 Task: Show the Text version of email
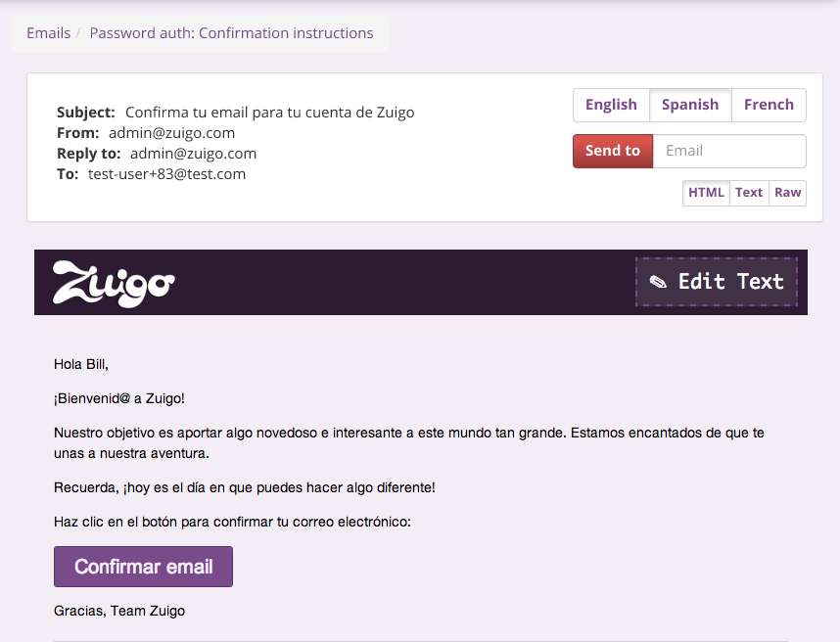coord(749,193)
